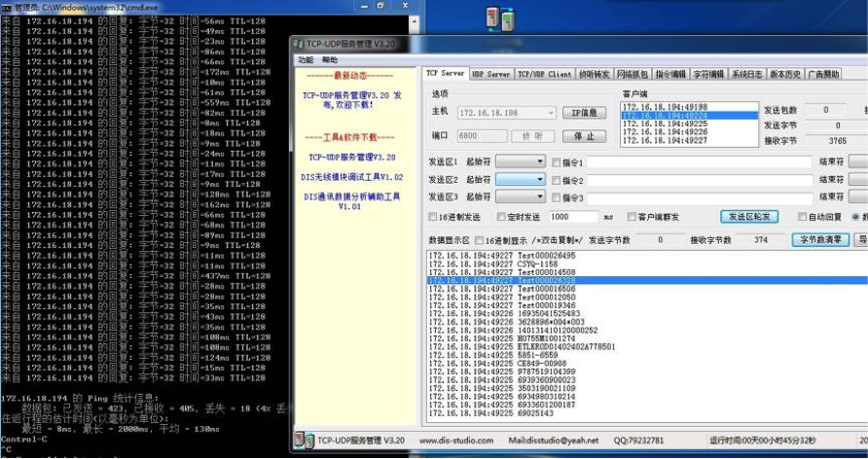The width and height of the screenshot is (868, 459).
Task: Open the desktop shortcut icon above the tool window
Action: click(498, 18)
